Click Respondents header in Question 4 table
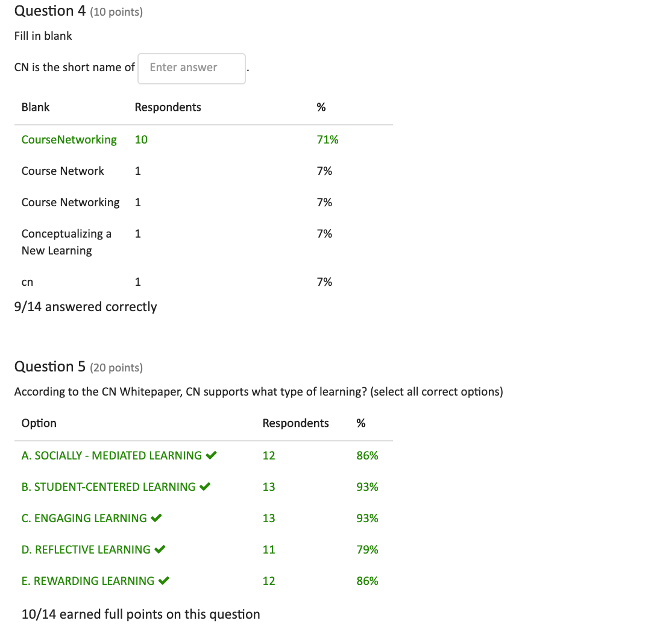This screenshot has height=644, width=657. tap(168, 107)
